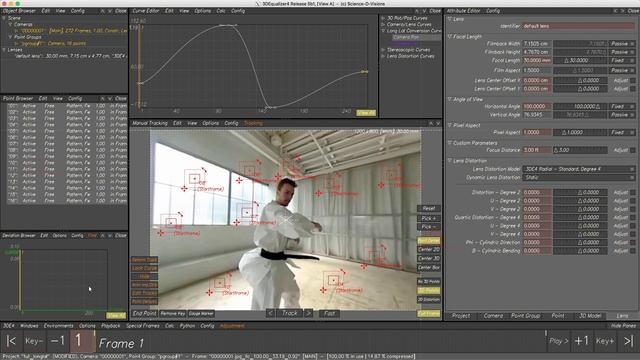Toggle the yellow Full Frame button
Screen dimensions: 640x360
[x=429, y=313]
